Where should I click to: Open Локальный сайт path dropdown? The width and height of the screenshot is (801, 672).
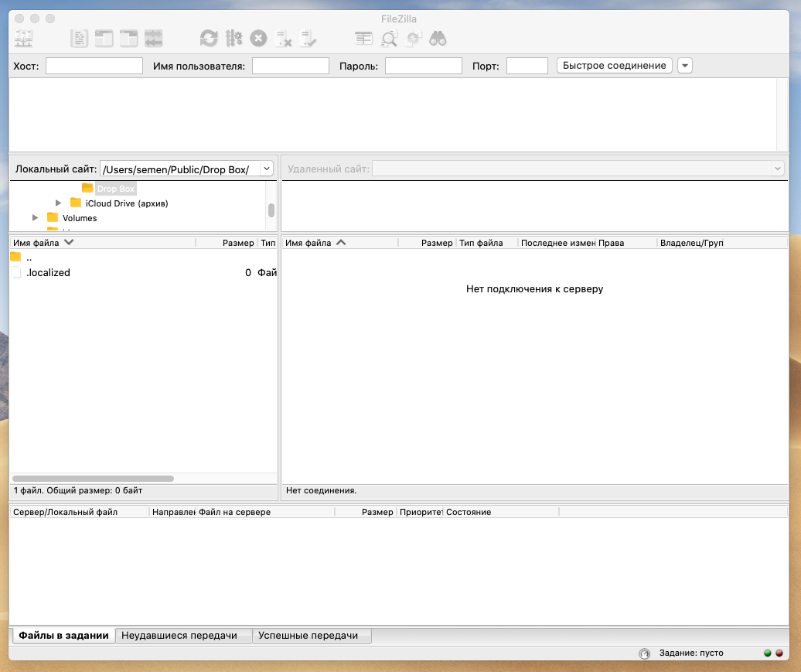point(266,169)
